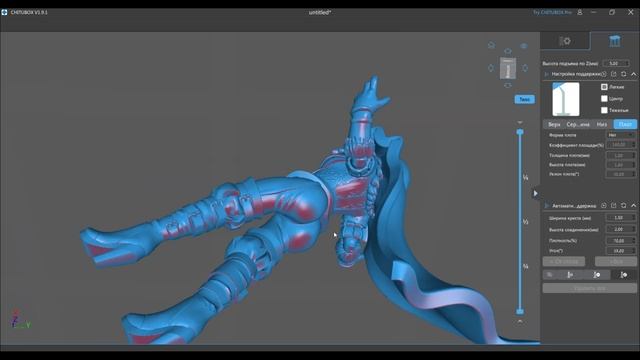Click the raft height field
Viewport: 640px width, 360px height.
pyautogui.click(x=620, y=165)
